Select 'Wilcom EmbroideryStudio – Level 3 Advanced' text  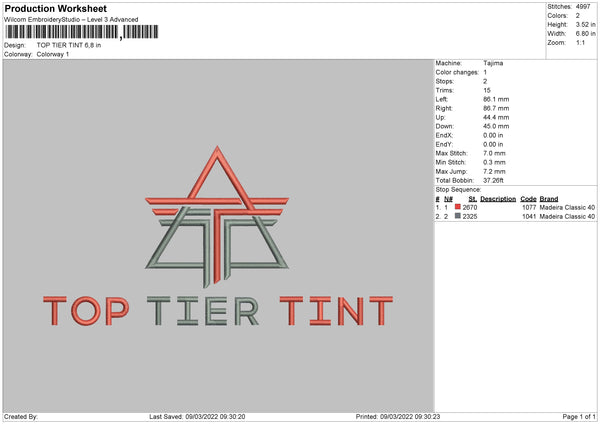point(71,20)
